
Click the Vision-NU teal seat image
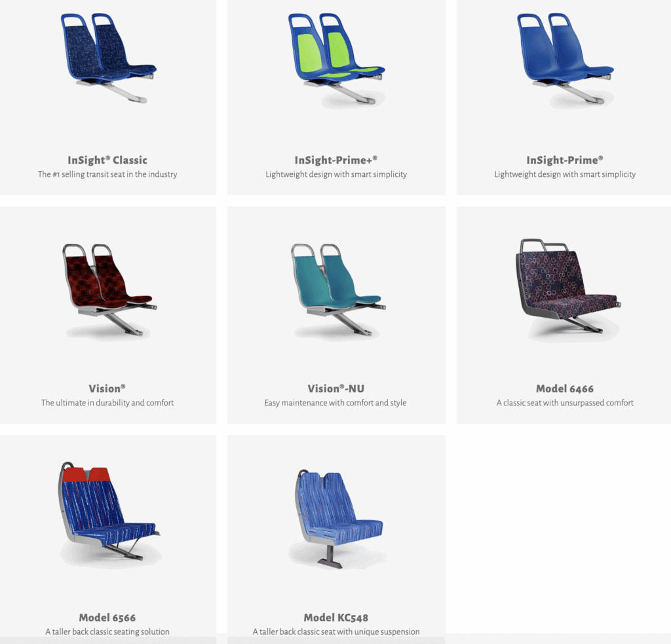[339, 291]
